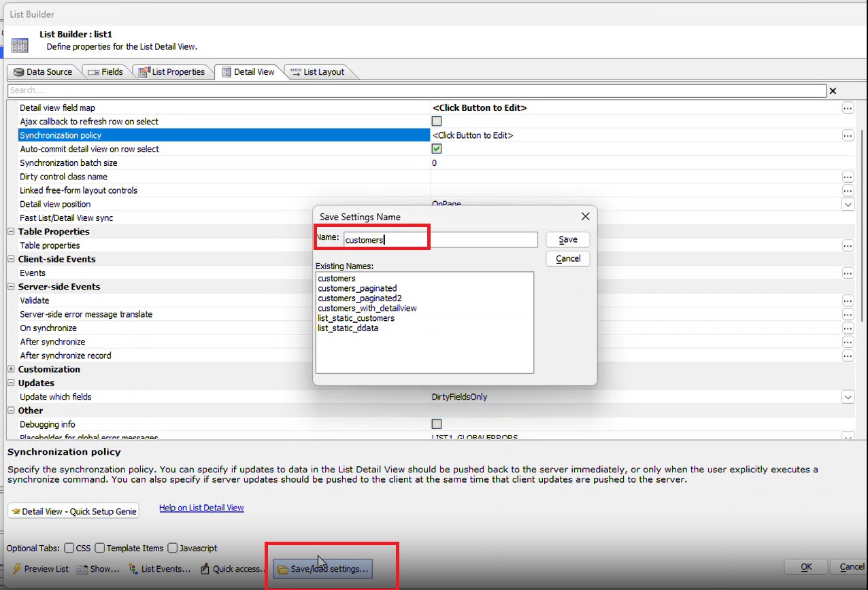The height and width of the screenshot is (590, 868).
Task: Collapse the Other section
Action: 12,411
